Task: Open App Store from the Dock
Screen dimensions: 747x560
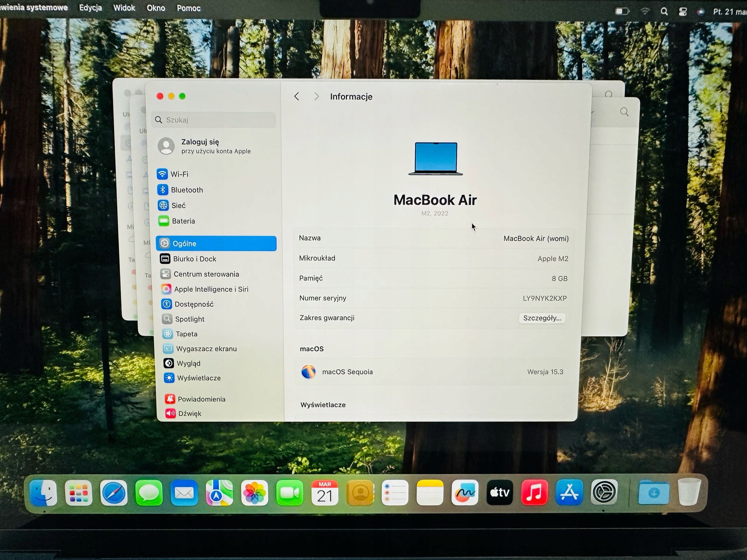Action: click(x=569, y=493)
